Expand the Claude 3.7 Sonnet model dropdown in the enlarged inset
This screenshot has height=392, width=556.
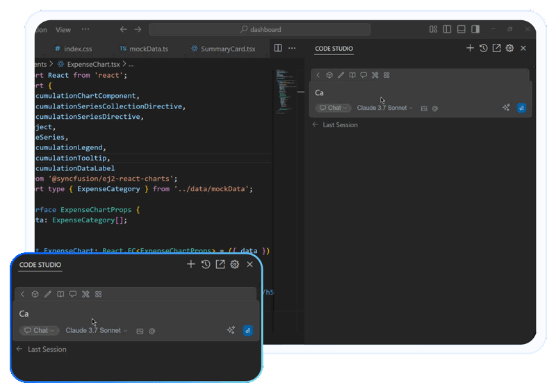click(97, 331)
